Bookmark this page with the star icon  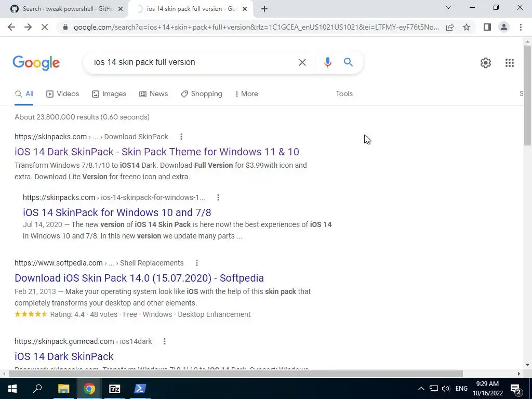tap(467, 27)
